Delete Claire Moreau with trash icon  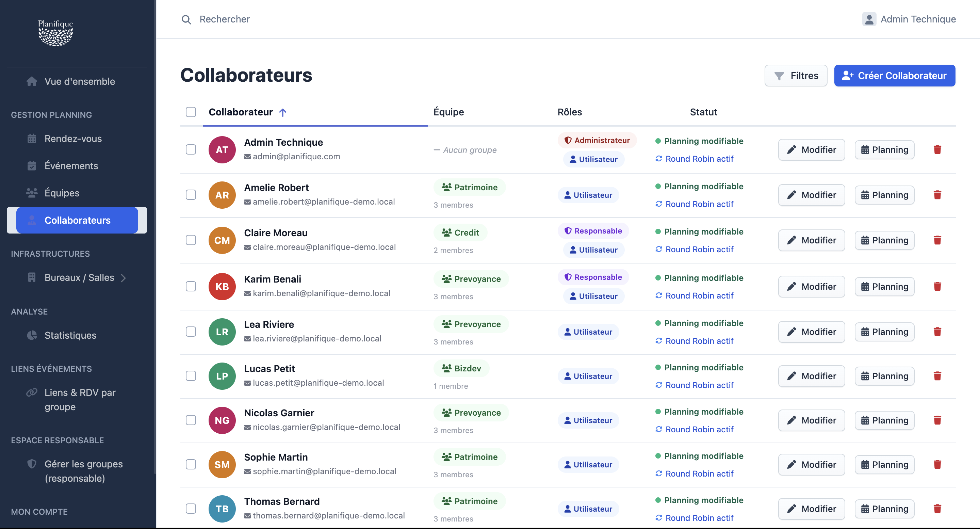pos(937,240)
